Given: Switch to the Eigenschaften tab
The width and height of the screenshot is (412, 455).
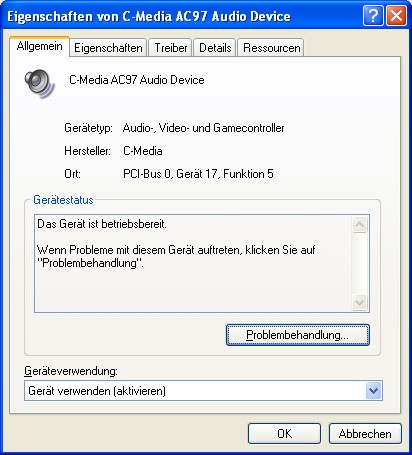Looking at the screenshot, I should [x=108, y=48].
